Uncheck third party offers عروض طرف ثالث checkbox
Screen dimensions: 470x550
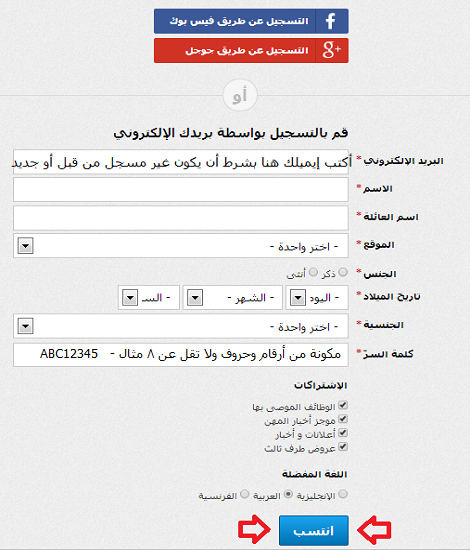[x=343, y=447]
